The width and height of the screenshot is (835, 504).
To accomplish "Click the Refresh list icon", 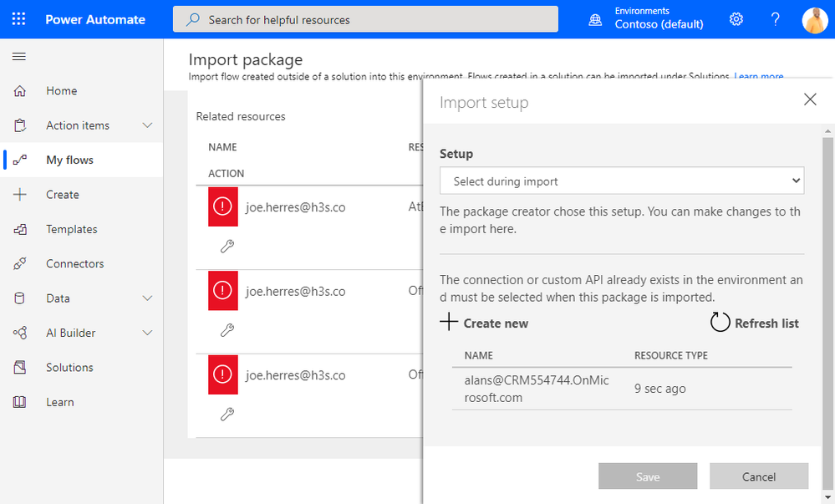I will (x=720, y=323).
